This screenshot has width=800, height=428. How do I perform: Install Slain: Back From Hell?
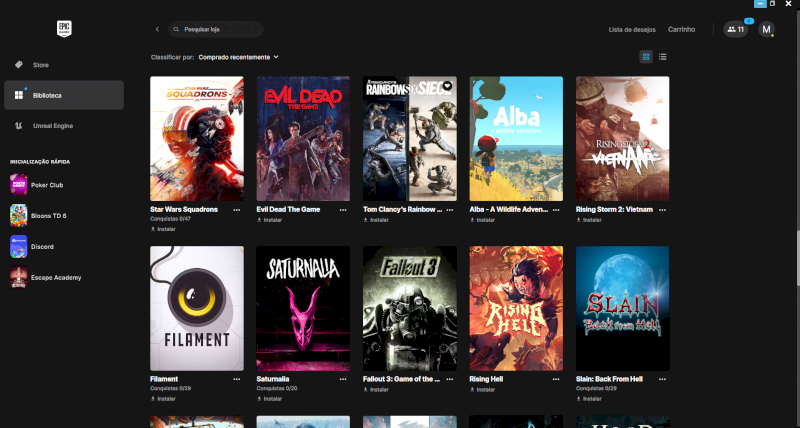click(x=589, y=398)
